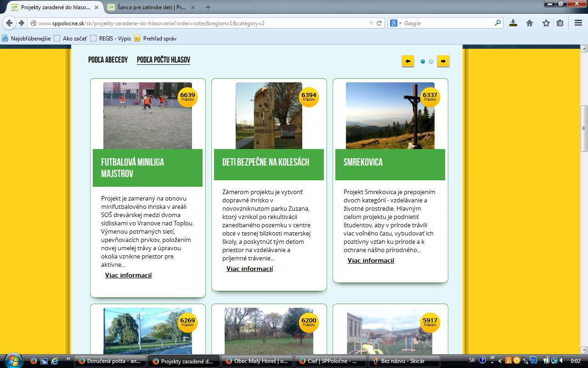Click the 'Deti bezpečne na kolesách' title
The height and width of the screenshot is (368, 588).
pos(266,162)
